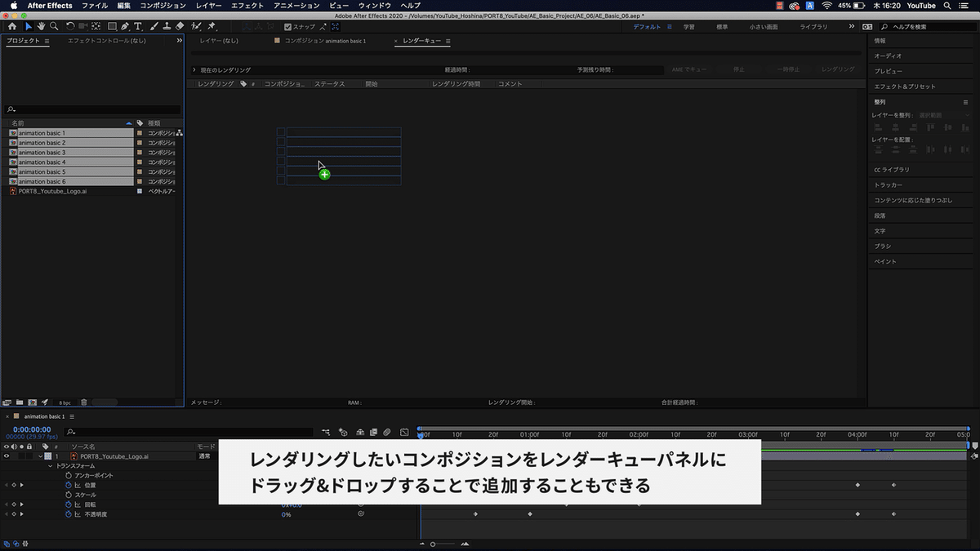Open the レンダーキュー panel menu

[x=448, y=41]
